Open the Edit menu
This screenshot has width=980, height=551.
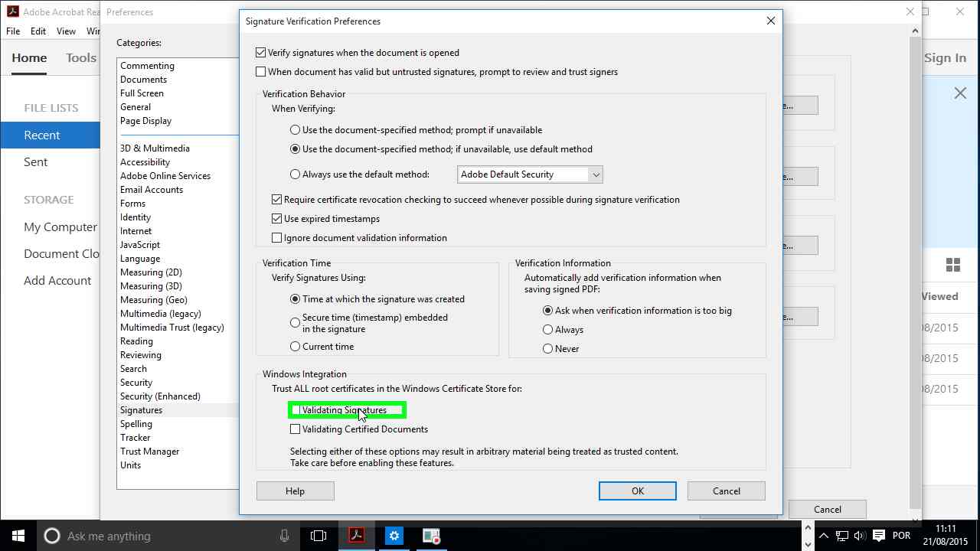[38, 31]
